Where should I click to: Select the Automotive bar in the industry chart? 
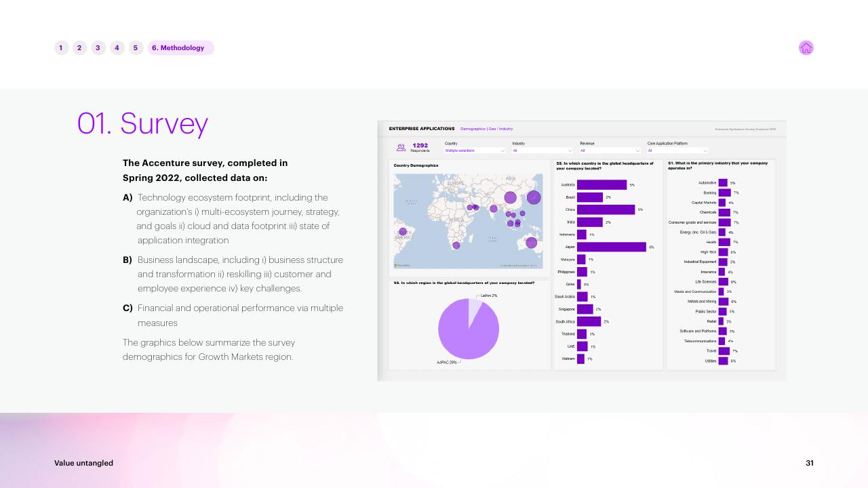[723, 183]
